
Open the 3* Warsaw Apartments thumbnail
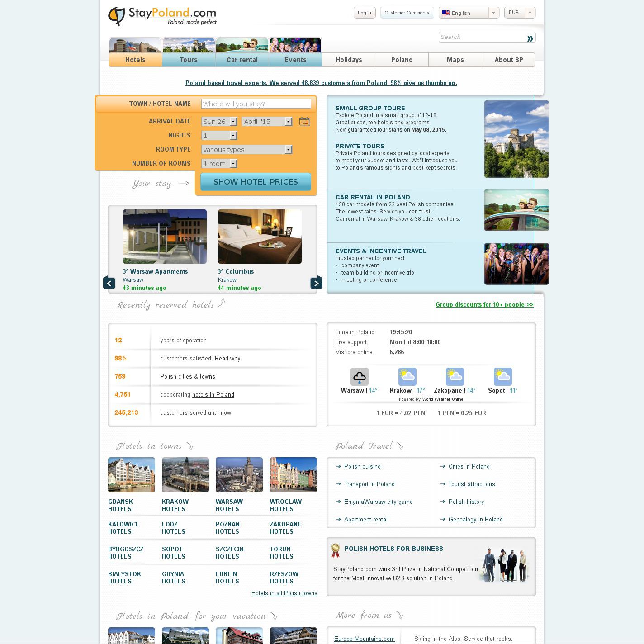(165, 237)
